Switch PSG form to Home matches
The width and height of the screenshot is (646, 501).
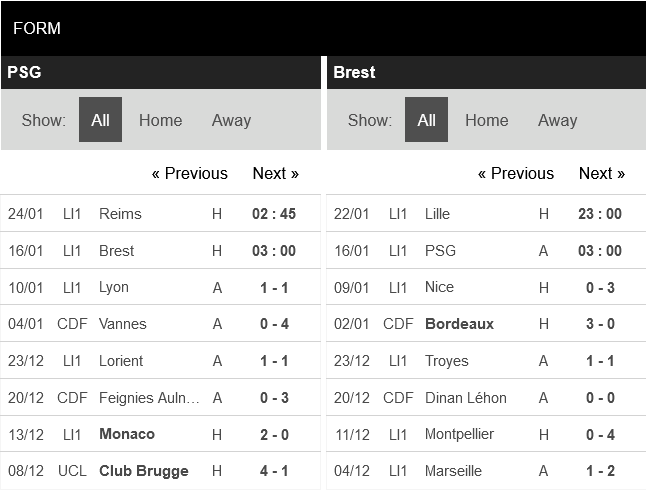pos(160,120)
